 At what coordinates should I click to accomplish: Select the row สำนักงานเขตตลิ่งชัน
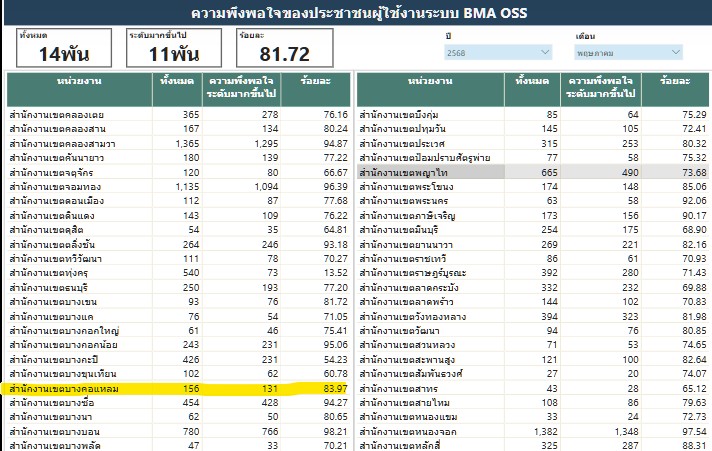point(178,244)
